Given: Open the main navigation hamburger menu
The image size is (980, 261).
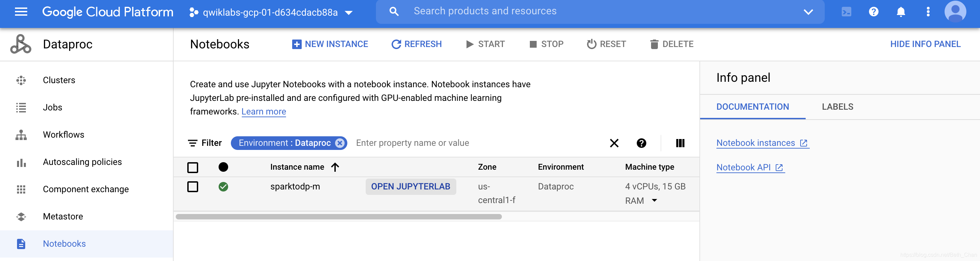Looking at the screenshot, I should pos(21,12).
